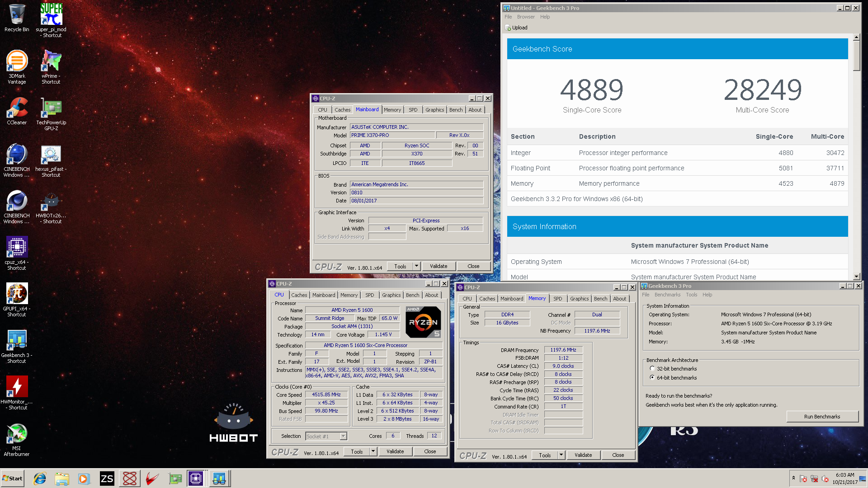The height and width of the screenshot is (488, 868).
Task: Click Close in Mainboard CPU-Z window
Action: click(x=473, y=266)
